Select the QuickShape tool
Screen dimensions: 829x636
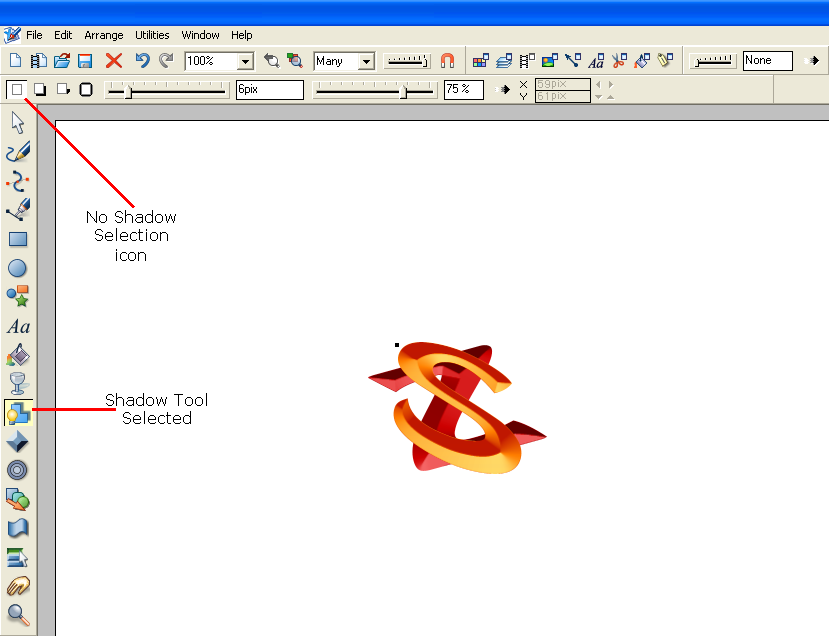pos(18,296)
